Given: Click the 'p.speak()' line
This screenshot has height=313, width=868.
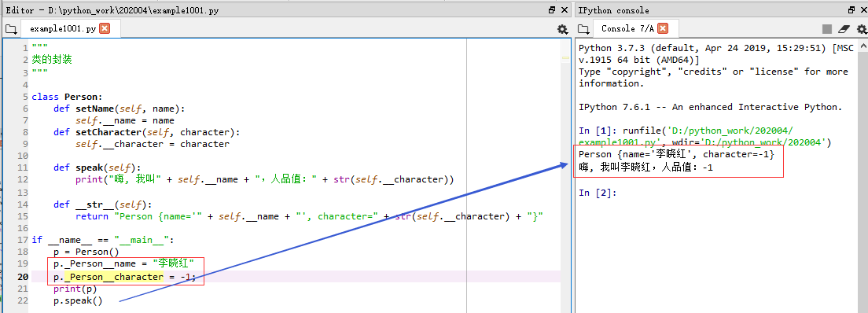Looking at the screenshot, I should [x=78, y=301].
